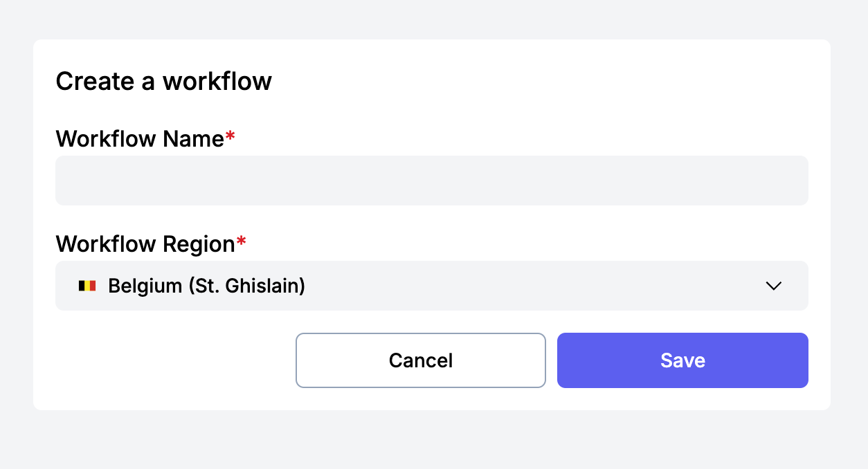
Task: Click the "Create a workflow" heading
Action: (x=163, y=82)
